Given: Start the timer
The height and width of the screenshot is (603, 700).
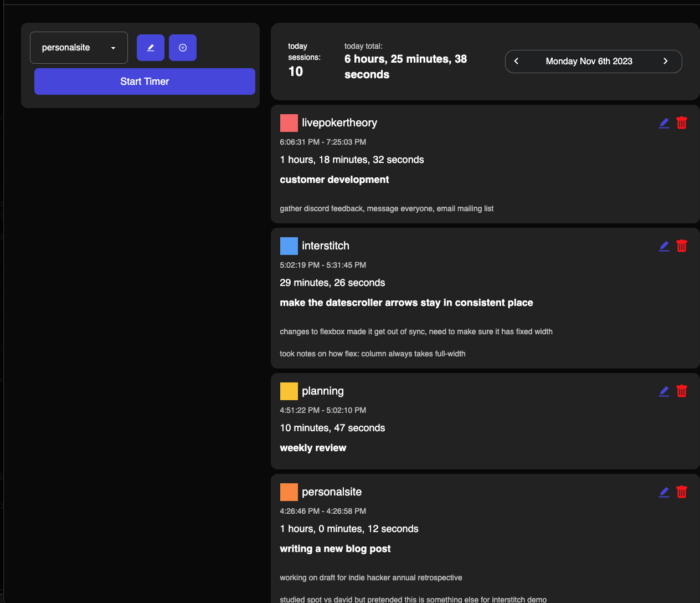Looking at the screenshot, I should tap(145, 81).
